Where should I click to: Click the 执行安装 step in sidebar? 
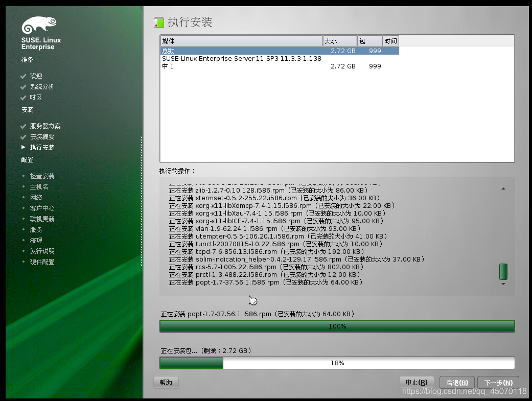pos(42,147)
